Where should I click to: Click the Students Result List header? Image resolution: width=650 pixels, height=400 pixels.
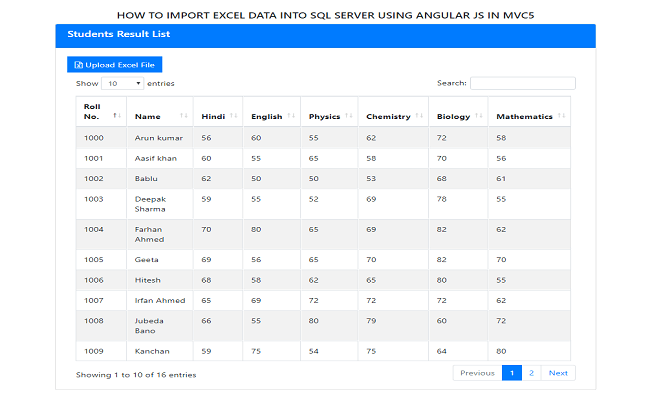[105, 34]
